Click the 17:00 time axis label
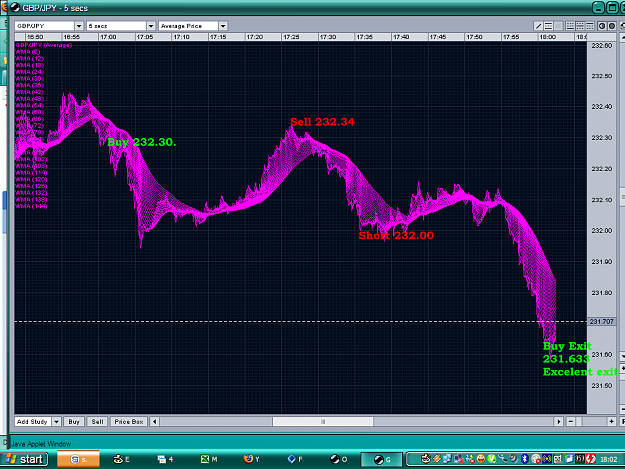The height and width of the screenshot is (469, 625). coord(108,37)
